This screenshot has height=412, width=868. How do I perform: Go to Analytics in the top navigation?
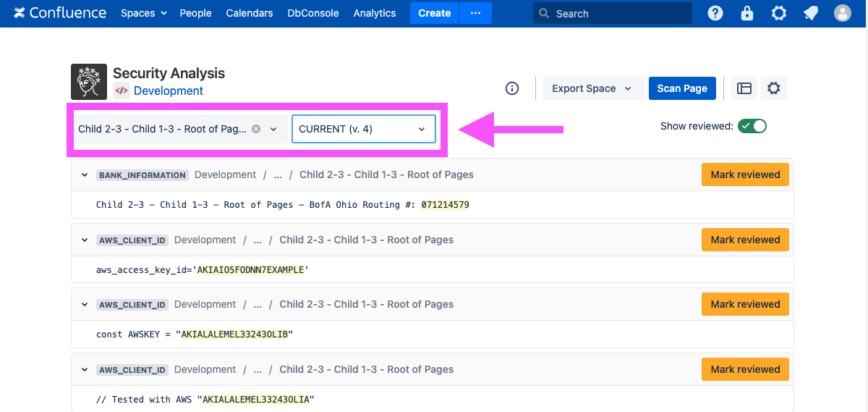tap(375, 13)
